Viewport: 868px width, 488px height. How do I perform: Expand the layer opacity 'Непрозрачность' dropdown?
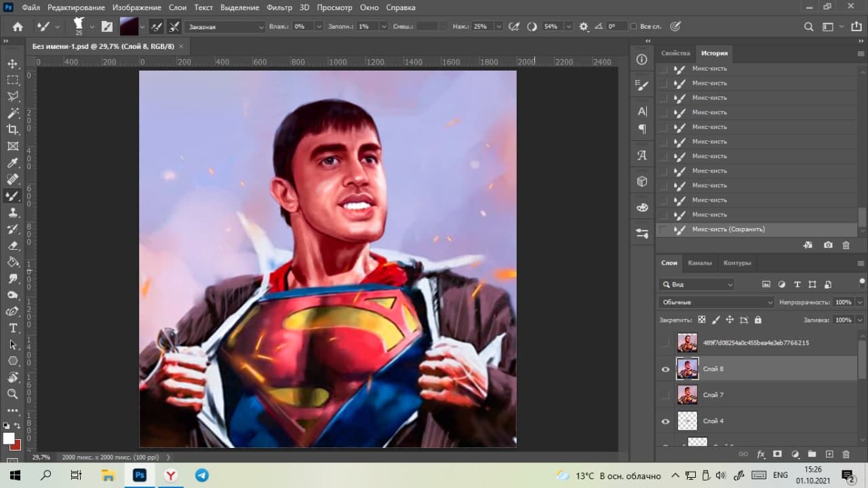point(860,302)
